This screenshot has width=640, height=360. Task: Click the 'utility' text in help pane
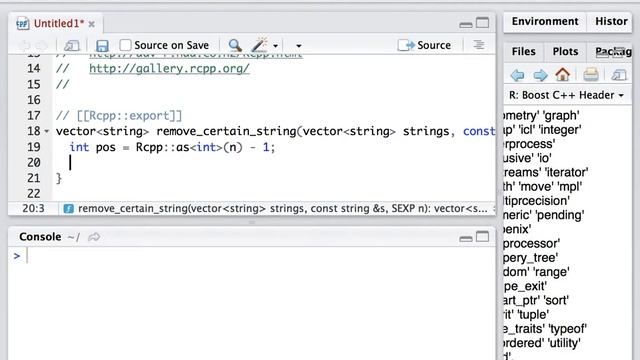[564, 343]
